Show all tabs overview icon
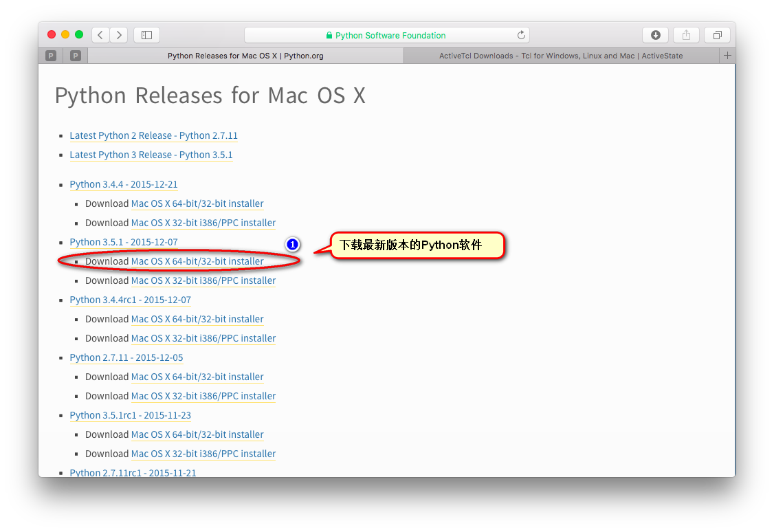 pyautogui.click(x=717, y=35)
